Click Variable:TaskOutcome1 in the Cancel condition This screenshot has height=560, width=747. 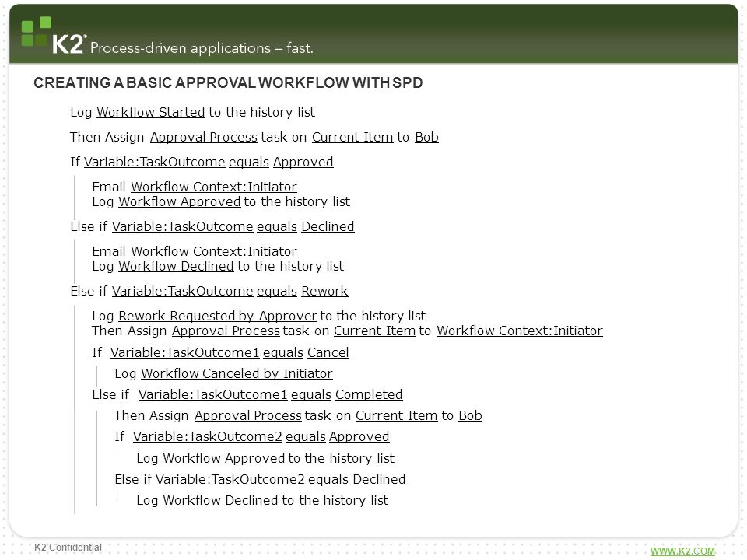tap(185, 352)
